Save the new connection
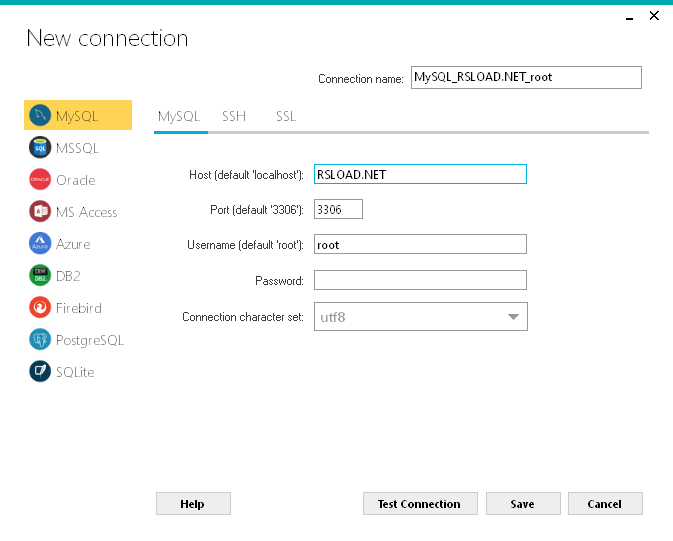The height and width of the screenshot is (541, 673). coord(522,504)
